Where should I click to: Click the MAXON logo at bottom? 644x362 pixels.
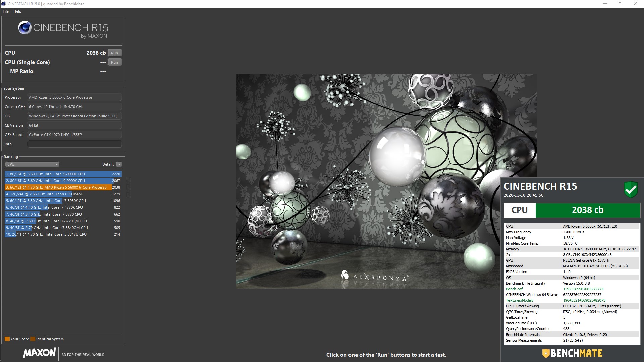coord(40,353)
